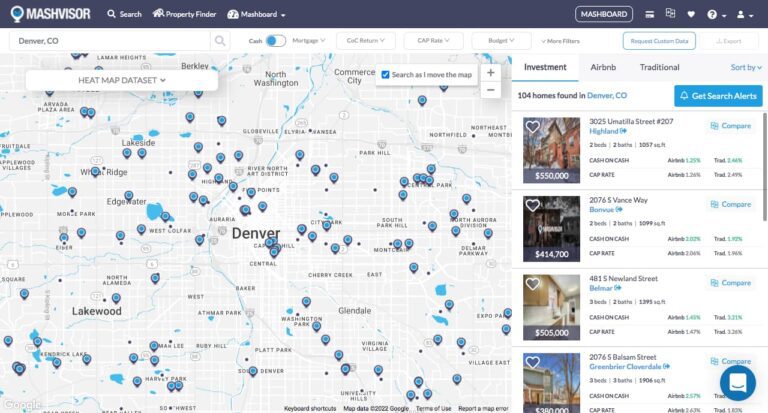Open the user account profile icon
768x413 pixels.
coord(742,15)
